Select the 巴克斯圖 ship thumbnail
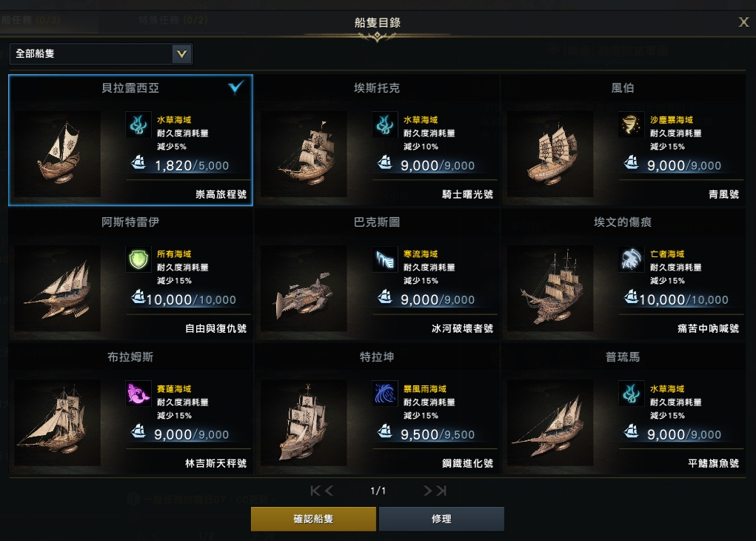Viewport: 756px width, 541px height. (304, 288)
